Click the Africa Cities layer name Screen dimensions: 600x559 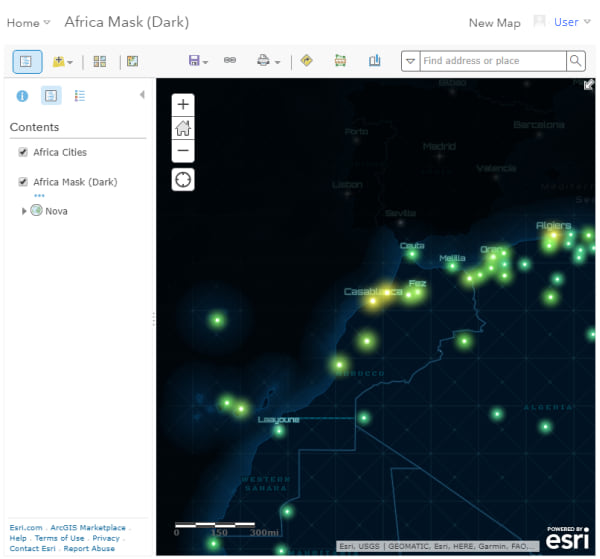tap(60, 152)
